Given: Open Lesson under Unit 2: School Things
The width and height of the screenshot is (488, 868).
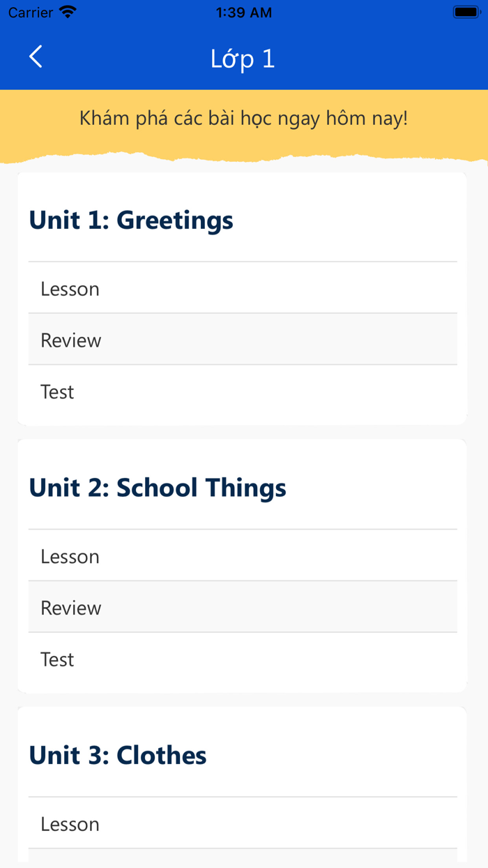Looking at the screenshot, I should tap(243, 556).
